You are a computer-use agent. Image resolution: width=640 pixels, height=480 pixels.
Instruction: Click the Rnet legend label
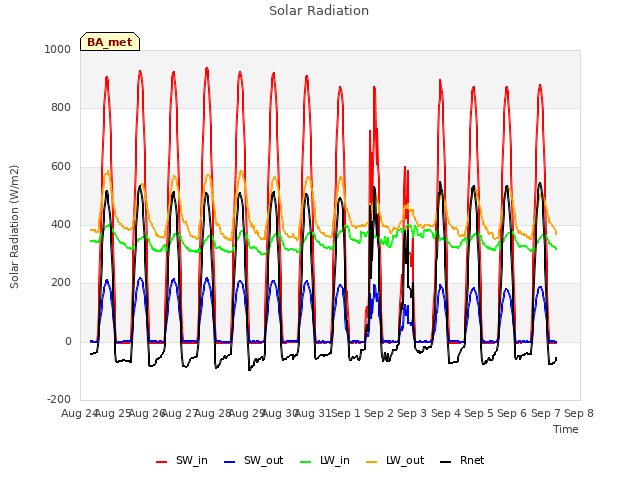[x=472, y=460]
